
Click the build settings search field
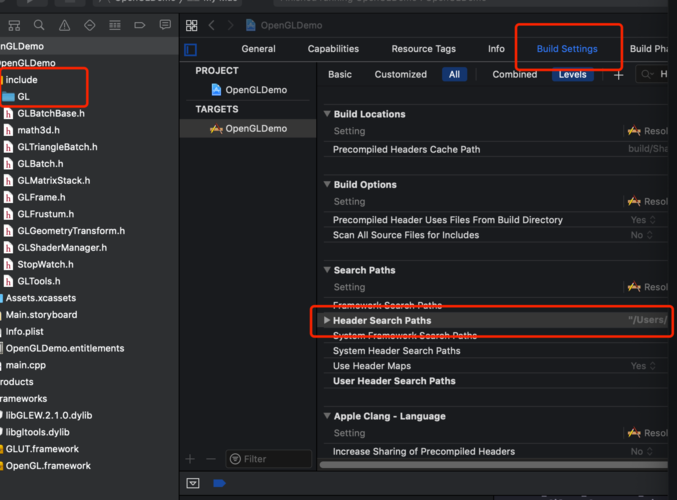[x=652, y=74]
